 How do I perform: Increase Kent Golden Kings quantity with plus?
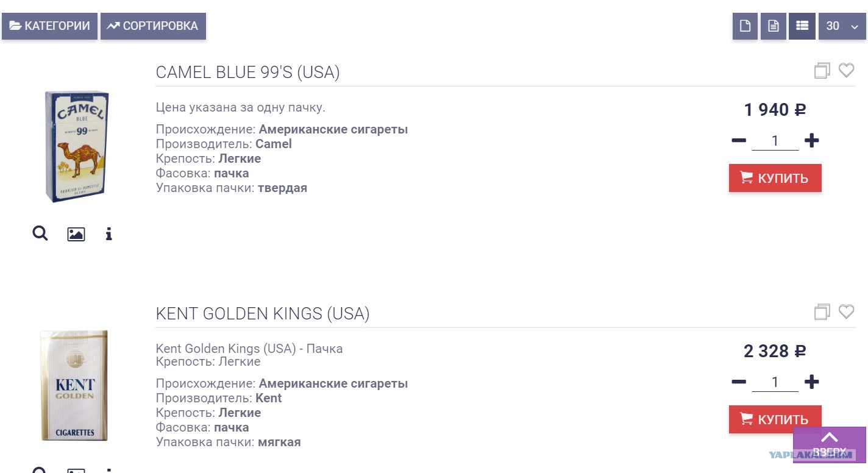811,382
